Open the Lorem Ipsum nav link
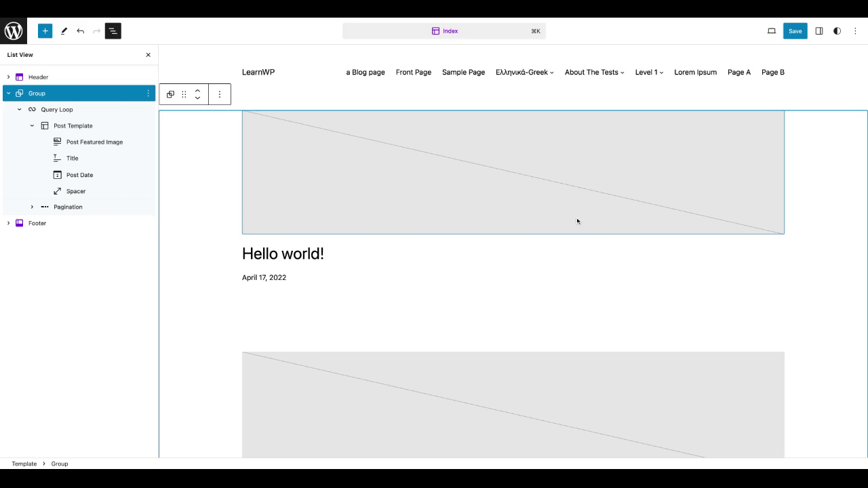The width and height of the screenshot is (868, 488). (695, 72)
